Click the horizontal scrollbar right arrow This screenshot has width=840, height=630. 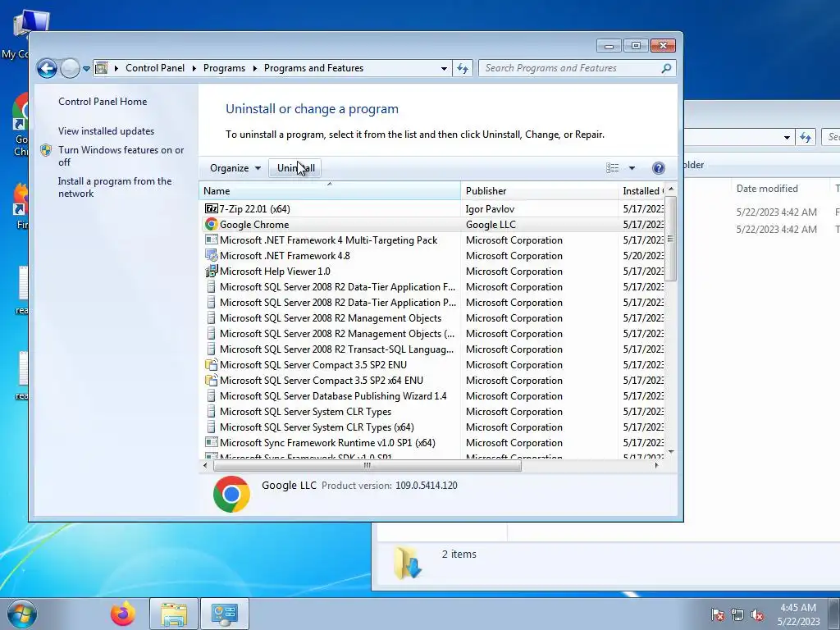657,466
